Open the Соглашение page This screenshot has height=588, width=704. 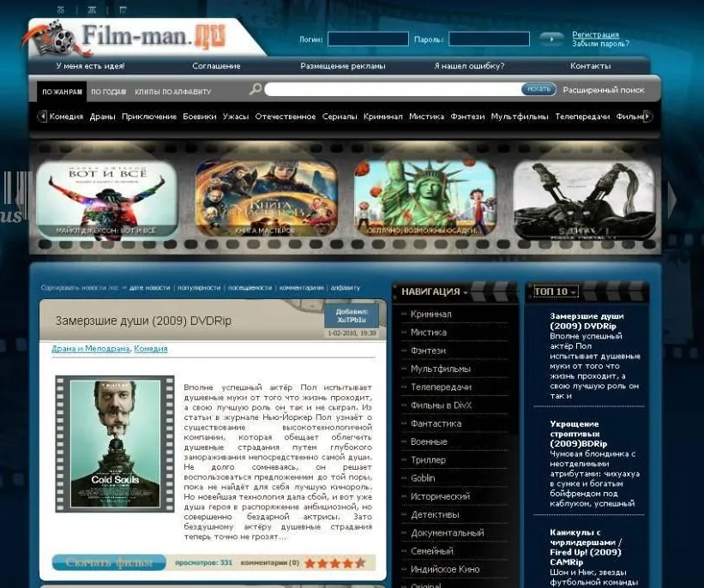click(216, 66)
